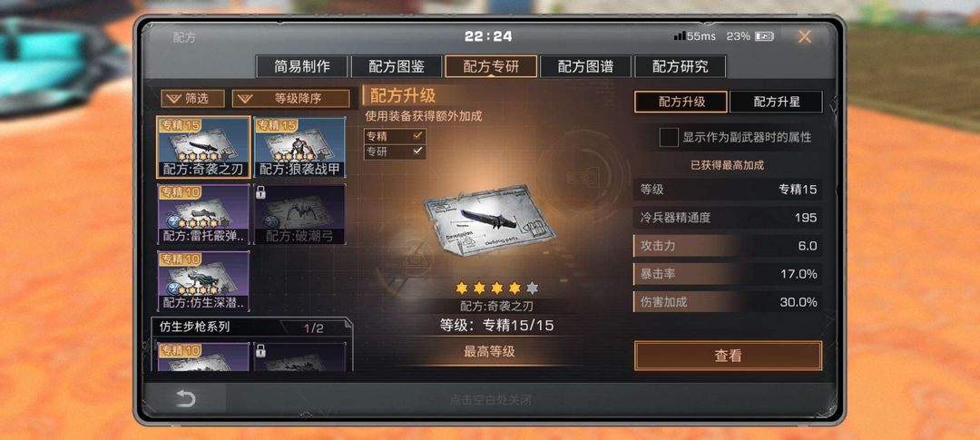Toggle the 专精 checkbox
Image resolution: width=980 pixels, height=440 pixels.
pyautogui.click(x=395, y=135)
